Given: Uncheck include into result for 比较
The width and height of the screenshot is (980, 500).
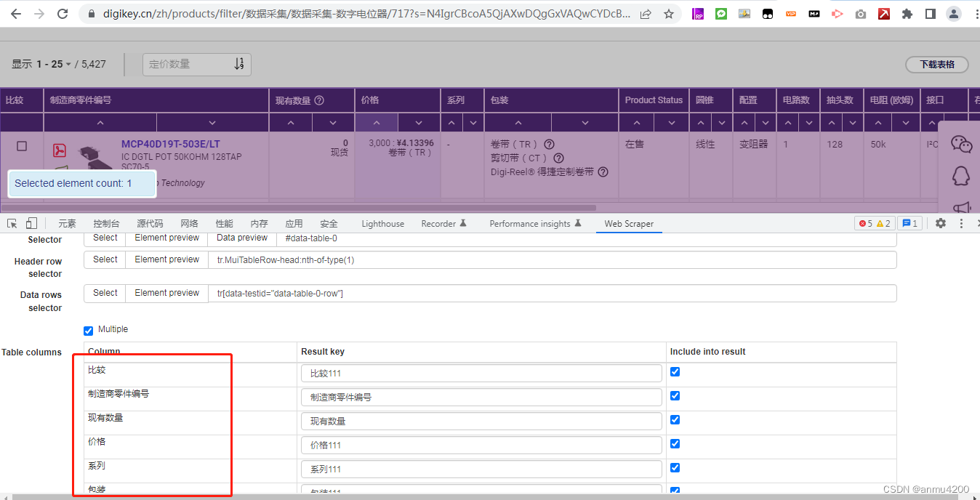Looking at the screenshot, I should [x=675, y=371].
